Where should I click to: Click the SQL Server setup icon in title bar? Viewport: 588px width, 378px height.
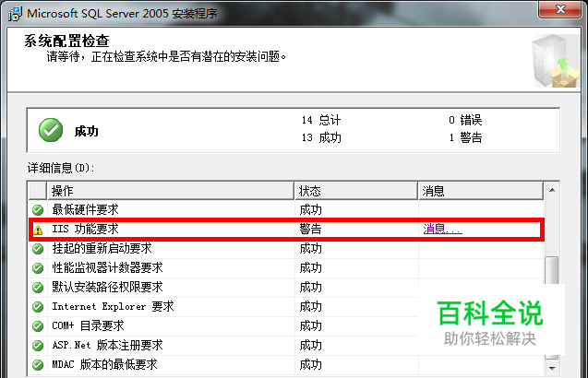click(16, 14)
